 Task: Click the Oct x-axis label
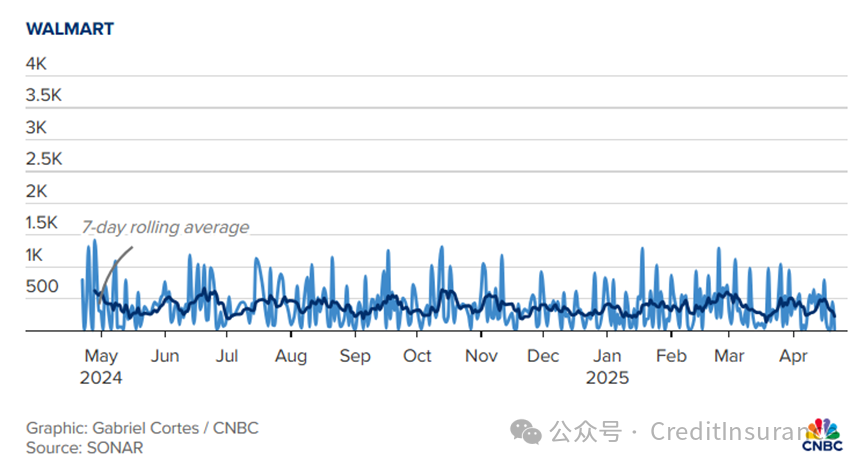pyautogui.click(x=417, y=356)
